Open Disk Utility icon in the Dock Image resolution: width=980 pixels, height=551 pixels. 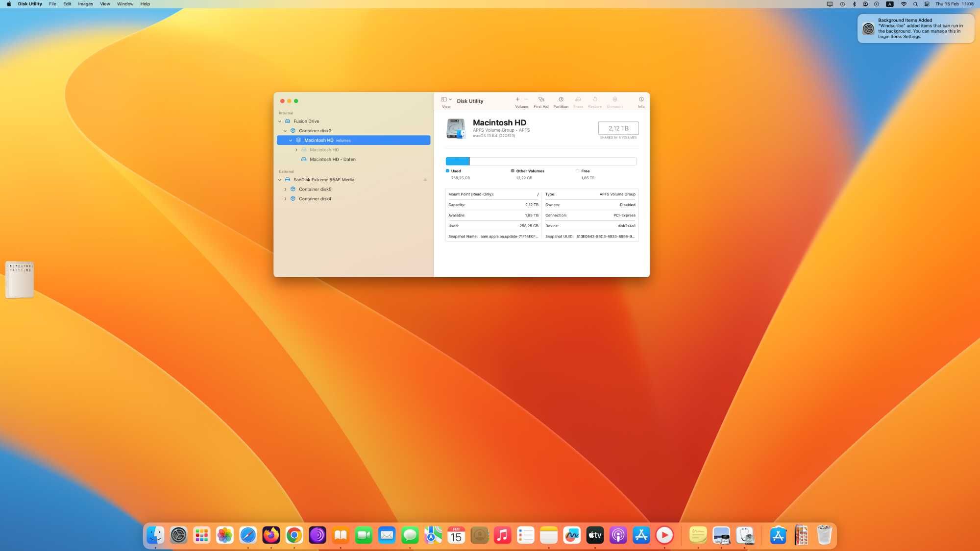point(744,535)
